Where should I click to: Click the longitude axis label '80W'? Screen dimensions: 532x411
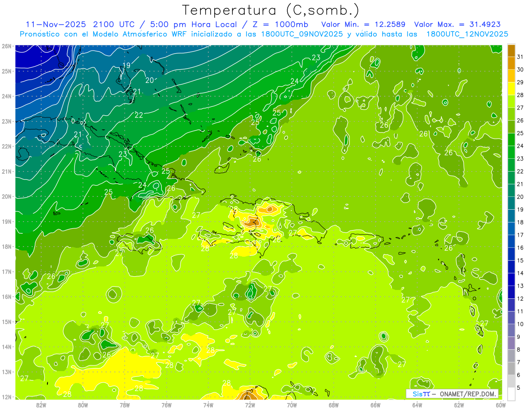click(x=83, y=404)
